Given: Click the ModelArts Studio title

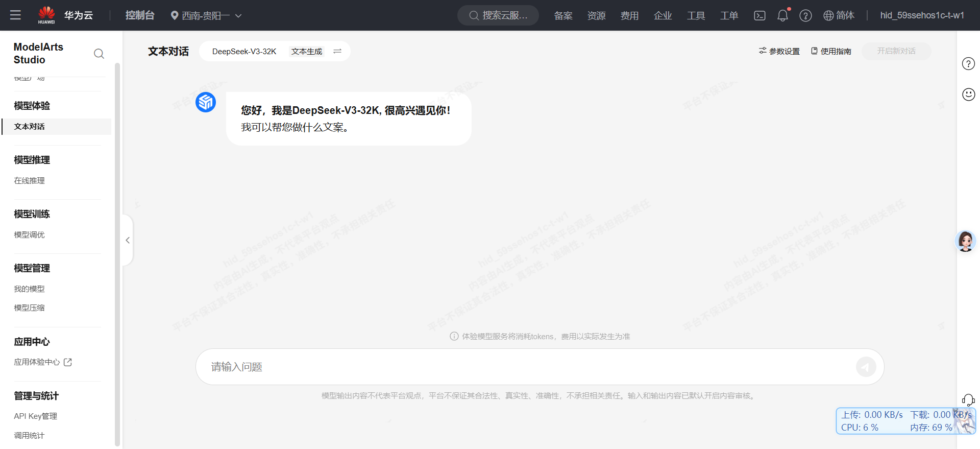Looking at the screenshot, I should tap(38, 53).
